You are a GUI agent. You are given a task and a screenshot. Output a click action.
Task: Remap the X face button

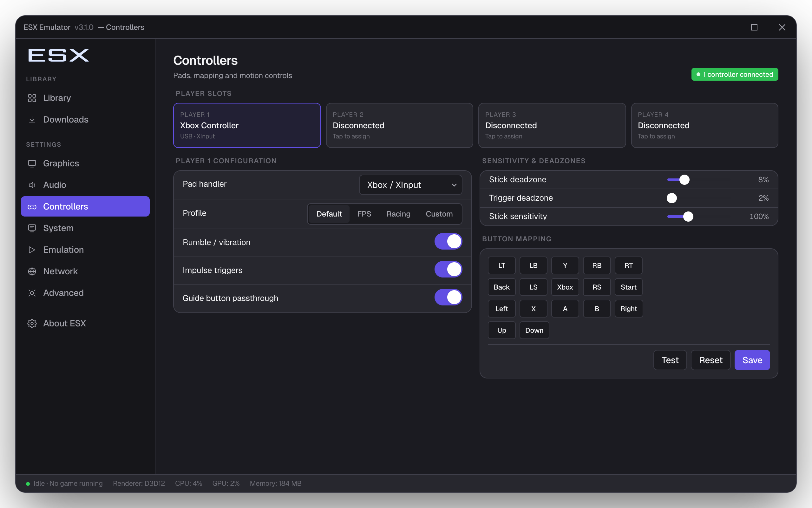tap(533, 309)
